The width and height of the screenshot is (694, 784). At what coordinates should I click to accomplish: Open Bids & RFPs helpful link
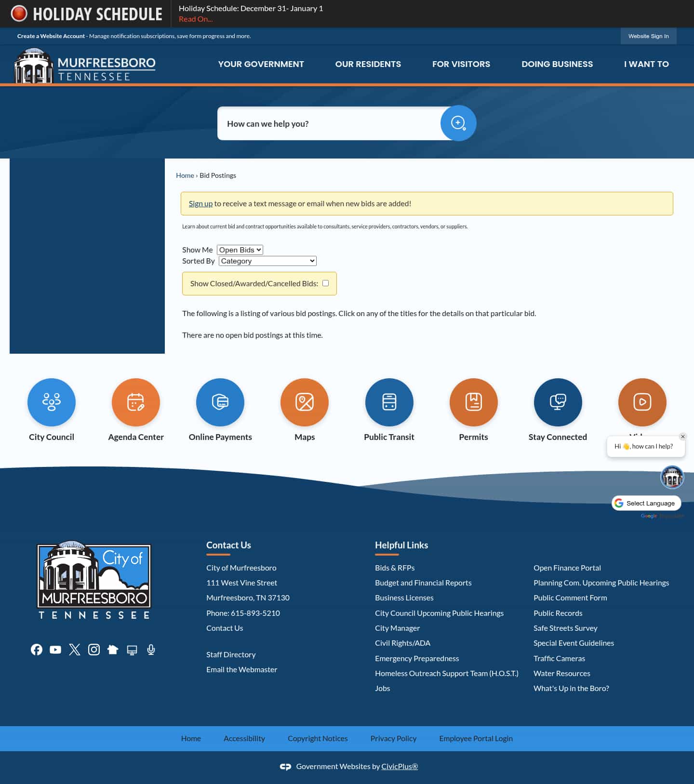395,568
